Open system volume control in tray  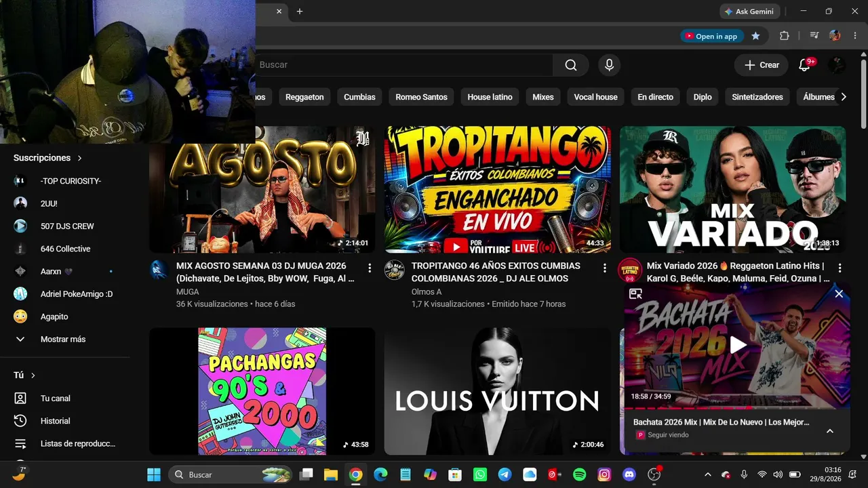click(778, 474)
